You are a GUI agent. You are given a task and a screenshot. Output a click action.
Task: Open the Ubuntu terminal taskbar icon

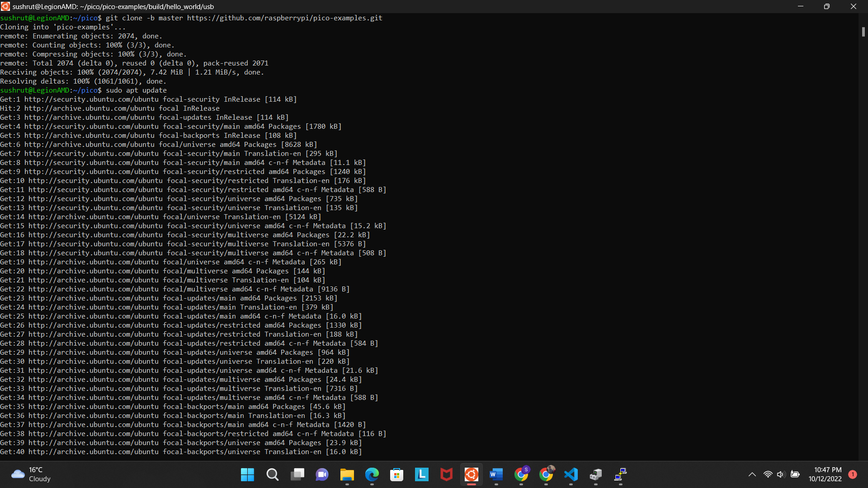[x=471, y=474]
